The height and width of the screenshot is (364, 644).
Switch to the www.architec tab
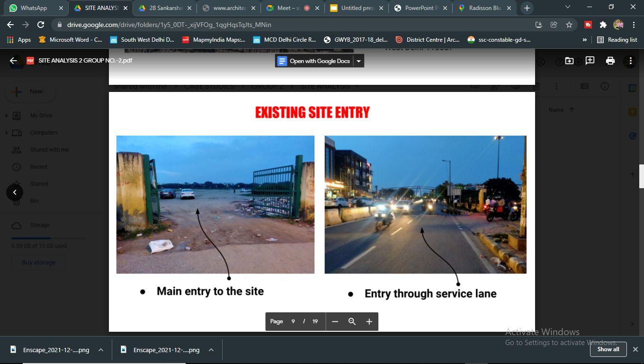228,8
